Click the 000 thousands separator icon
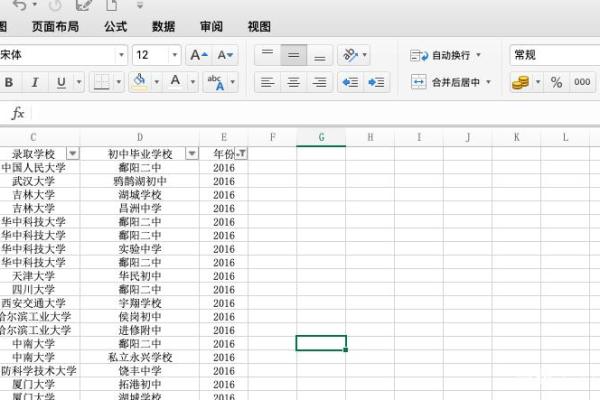 [x=582, y=82]
